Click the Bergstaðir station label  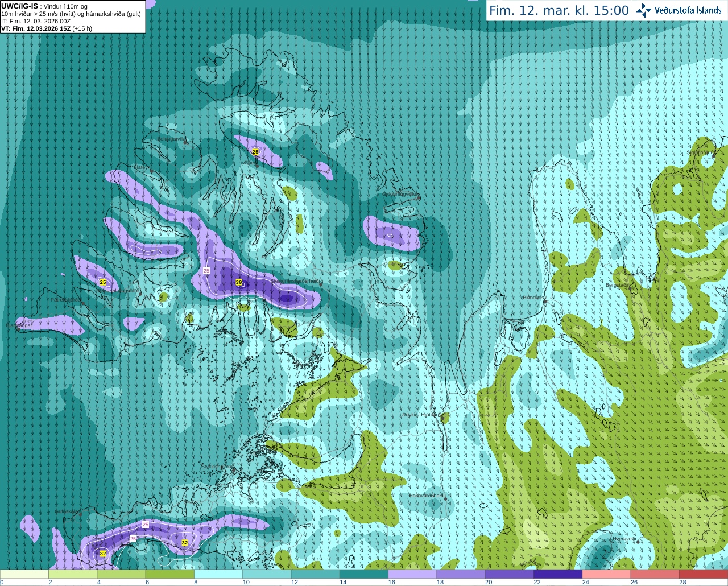(x=617, y=285)
